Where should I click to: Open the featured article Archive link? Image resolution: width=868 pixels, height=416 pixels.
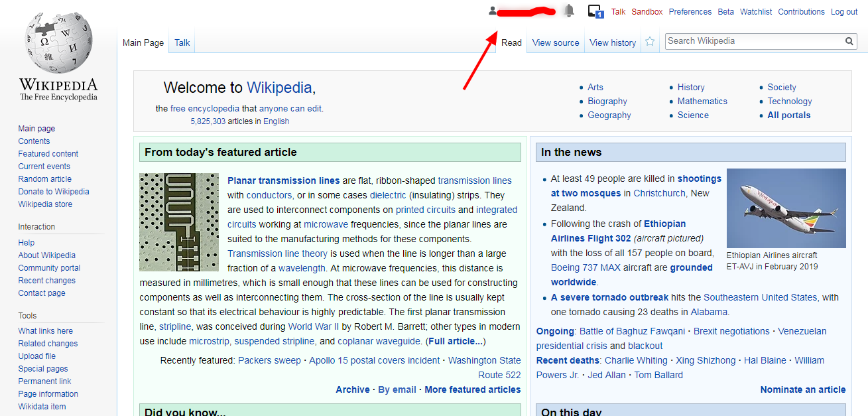(x=353, y=389)
